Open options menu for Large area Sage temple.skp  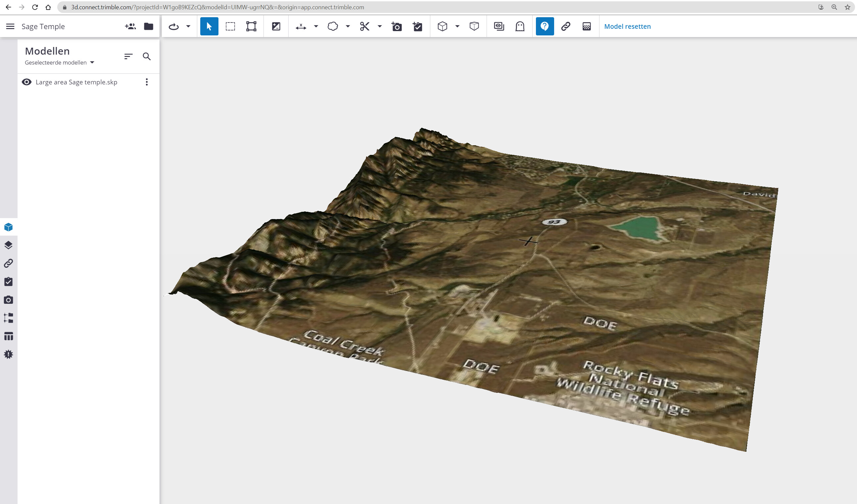[x=147, y=82]
